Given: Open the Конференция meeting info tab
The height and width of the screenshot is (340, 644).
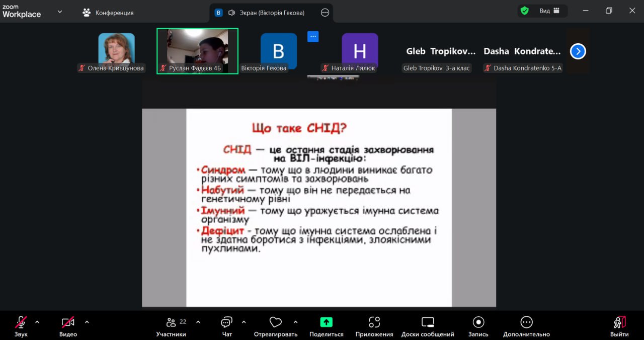Looking at the screenshot, I should point(109,13).
